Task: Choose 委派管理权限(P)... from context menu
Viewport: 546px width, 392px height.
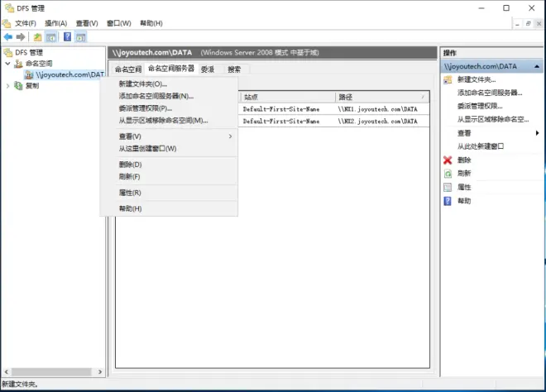Action: click(x=169, y=108)
